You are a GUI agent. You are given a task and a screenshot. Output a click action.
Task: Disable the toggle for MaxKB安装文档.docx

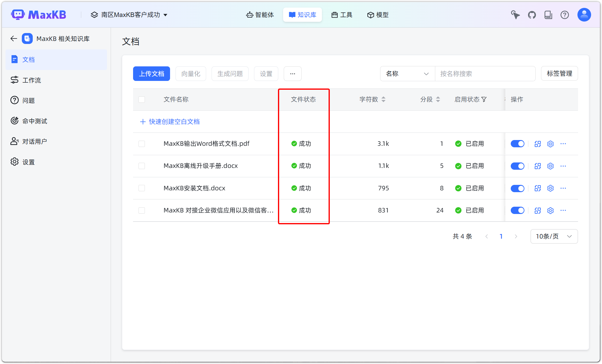pos(517,188)
